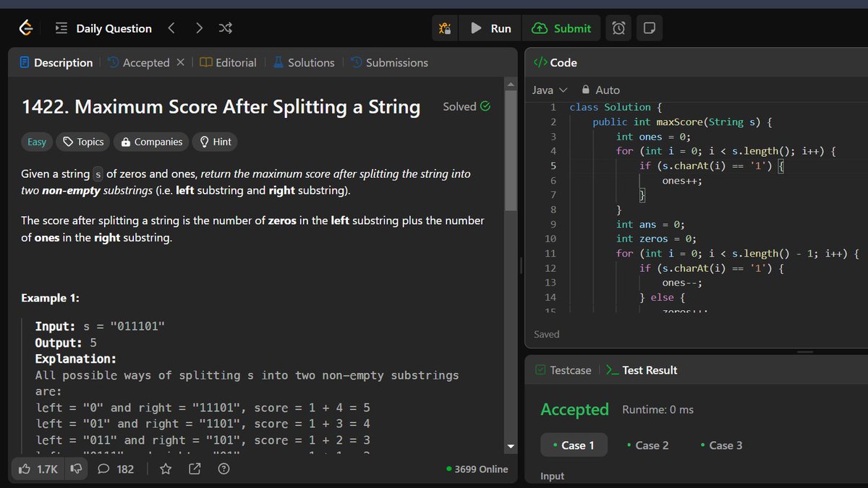Select Case 2
The height and width of the screenshot is (488, 868).
pos(648,445)
